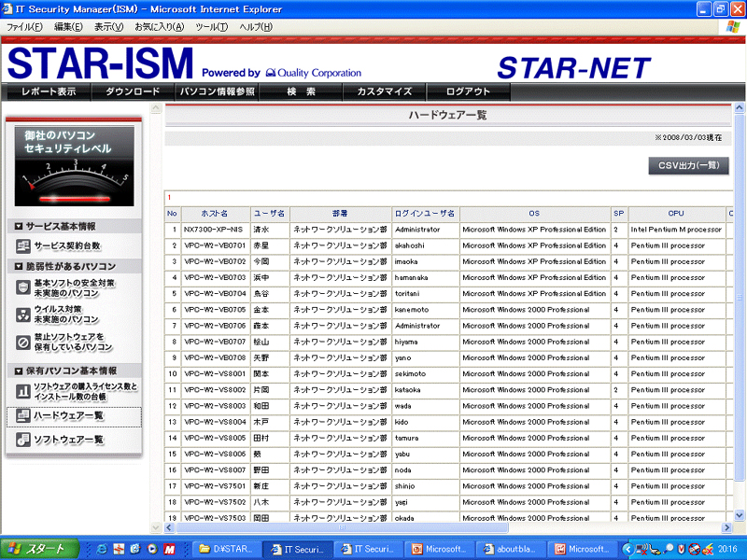The width and height of the screenshot is (747, 560).
Task: Click the CPU column header
Action: [x=676, y=214]
